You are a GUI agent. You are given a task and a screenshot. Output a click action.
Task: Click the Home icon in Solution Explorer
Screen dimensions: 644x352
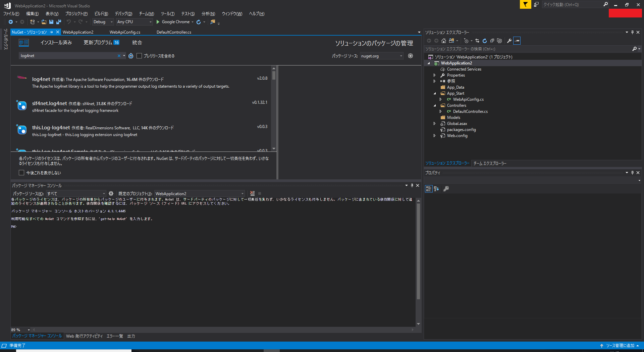coord(444,41)
